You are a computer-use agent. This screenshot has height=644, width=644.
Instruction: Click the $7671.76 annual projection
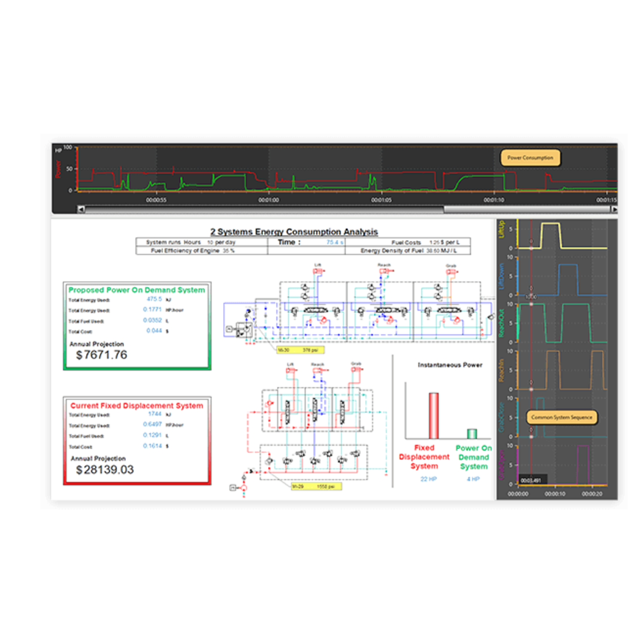coord(101,355)
